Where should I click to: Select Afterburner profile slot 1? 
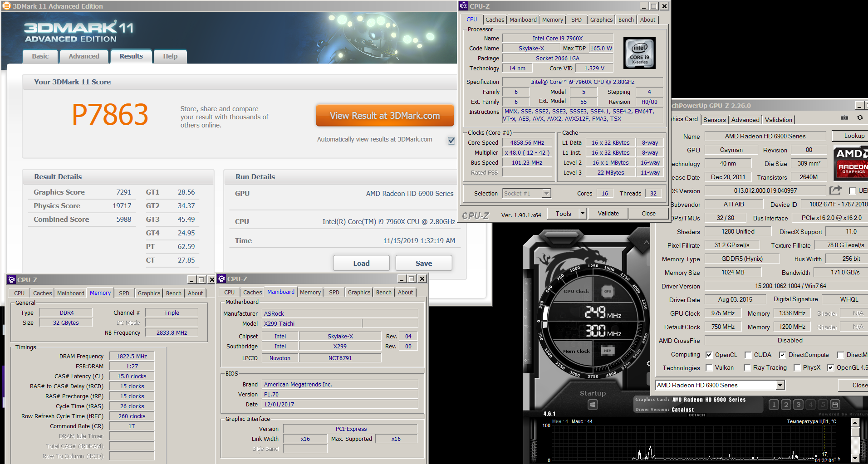click(x=774, y=405)
